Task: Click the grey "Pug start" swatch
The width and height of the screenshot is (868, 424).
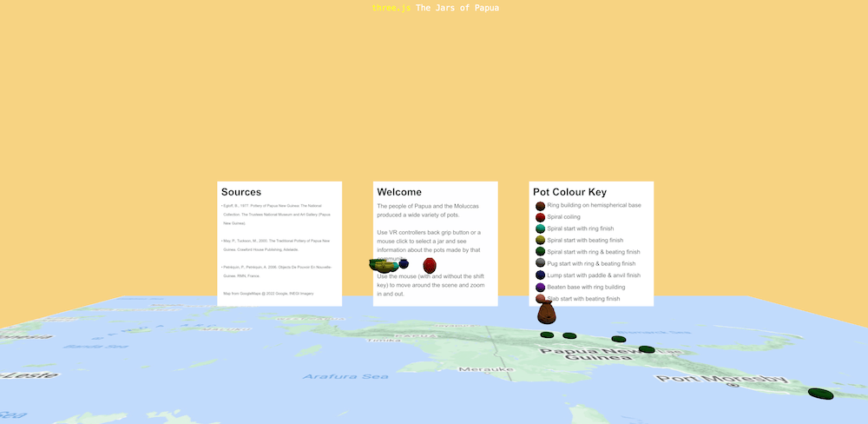Action: [x=540, y=264]
